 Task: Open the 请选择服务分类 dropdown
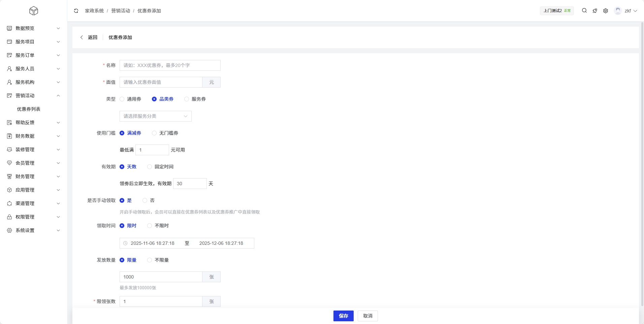[155, 116]
